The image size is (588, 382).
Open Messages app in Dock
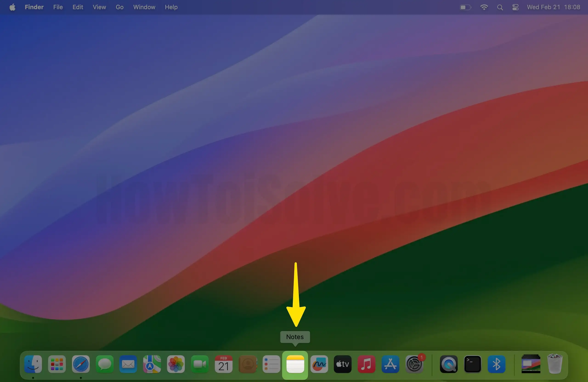coord(105,364)
